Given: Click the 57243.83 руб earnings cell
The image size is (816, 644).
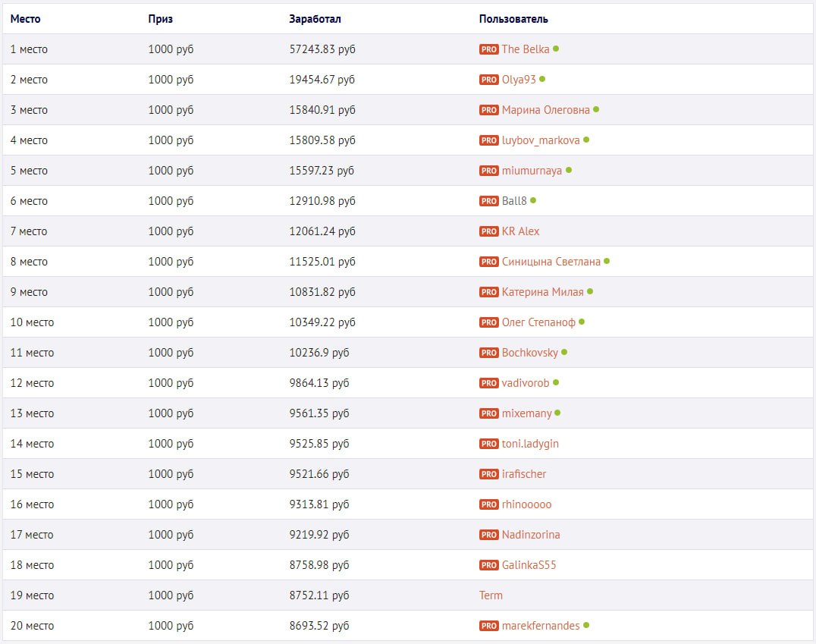Looking at the screenshot, I should 322,49.
